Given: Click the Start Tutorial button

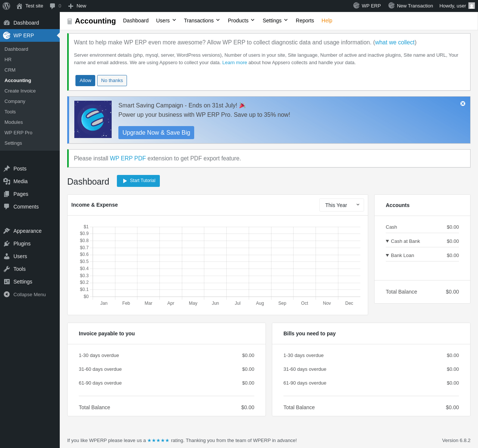Looking at the screenshot, I should pyautogui.click(x=138, y=181).
